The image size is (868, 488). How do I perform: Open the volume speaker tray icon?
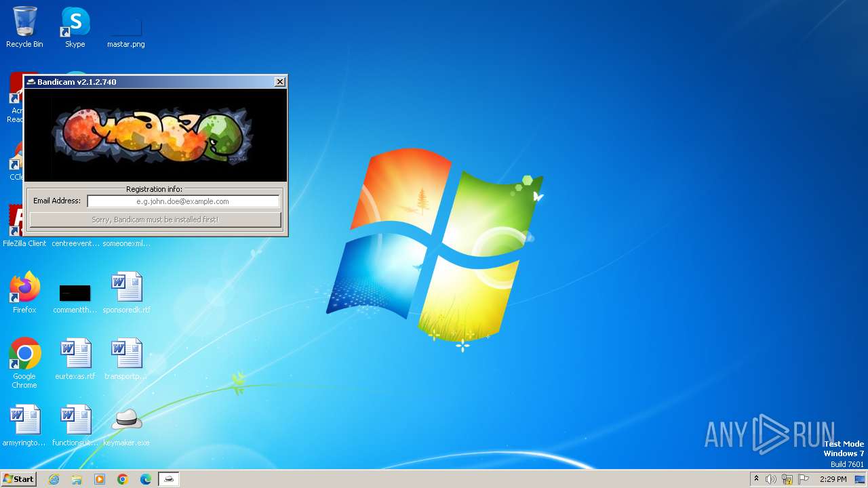(x=771, y=479)
